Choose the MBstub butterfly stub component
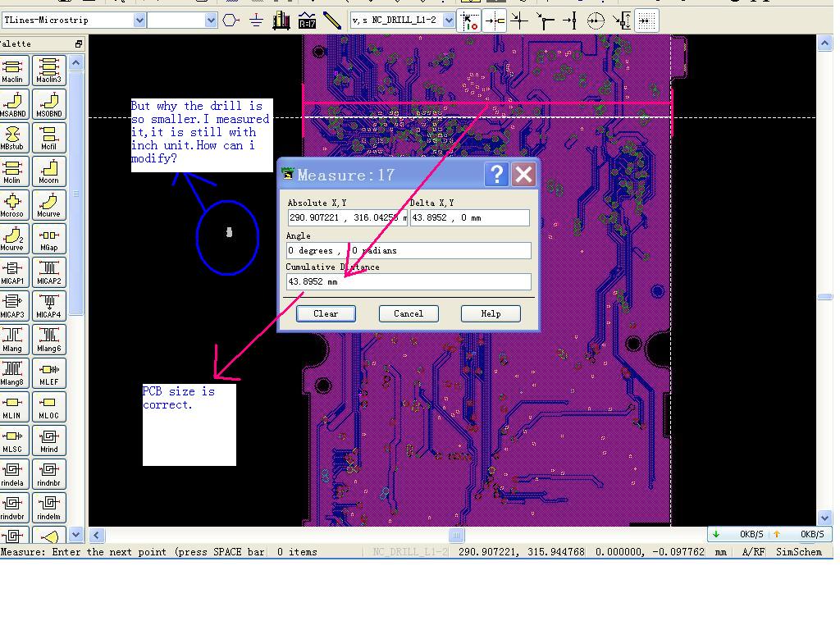The width and height of the screenshot is (840, 630). point(13,138)
